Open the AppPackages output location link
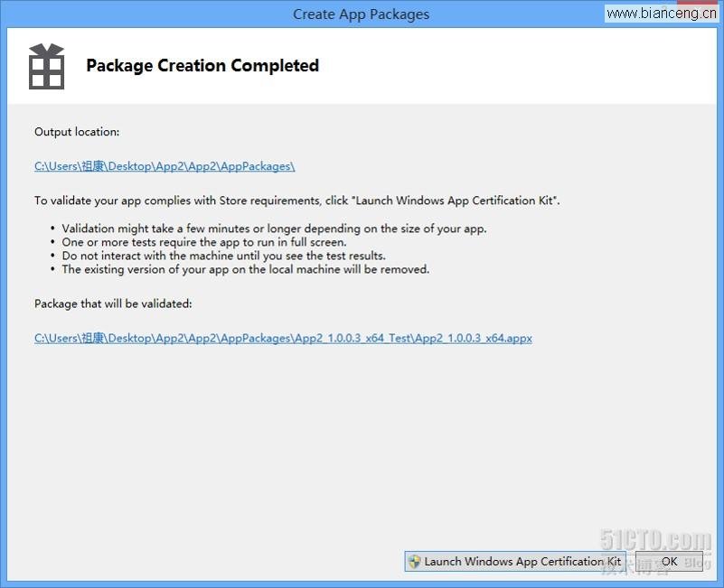Viewport: 724px width, 588px height. point(165,166)
